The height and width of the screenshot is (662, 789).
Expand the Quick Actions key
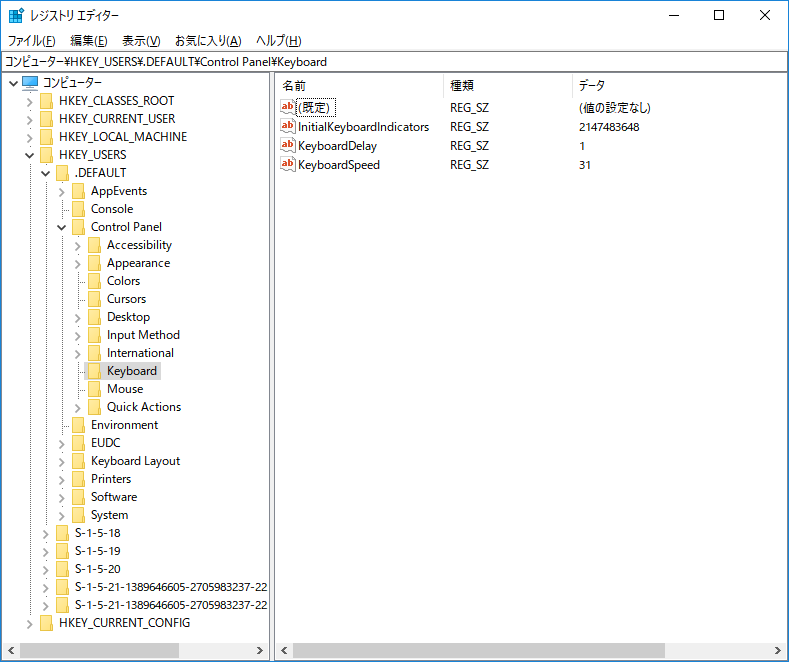[x=78, y=407]
